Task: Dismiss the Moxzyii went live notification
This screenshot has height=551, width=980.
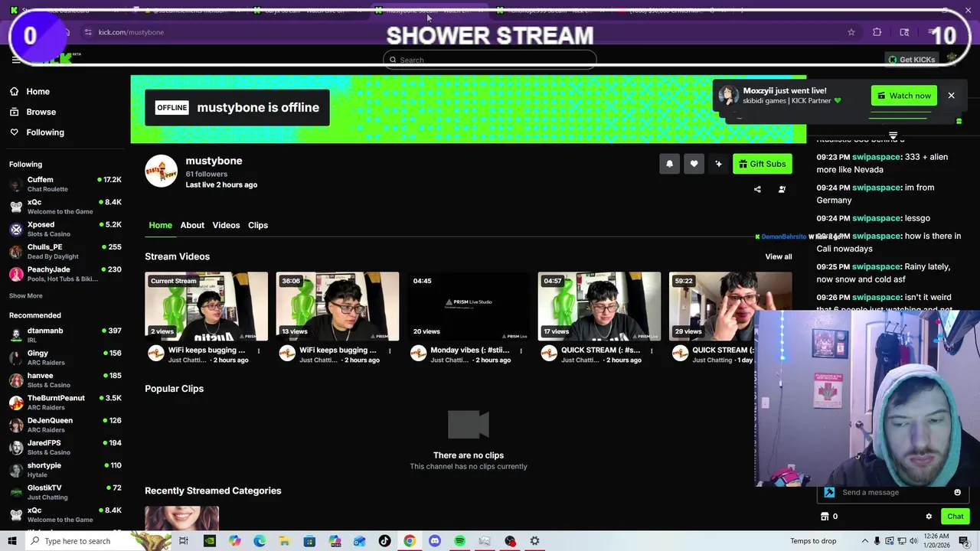Action: point(951,96)
